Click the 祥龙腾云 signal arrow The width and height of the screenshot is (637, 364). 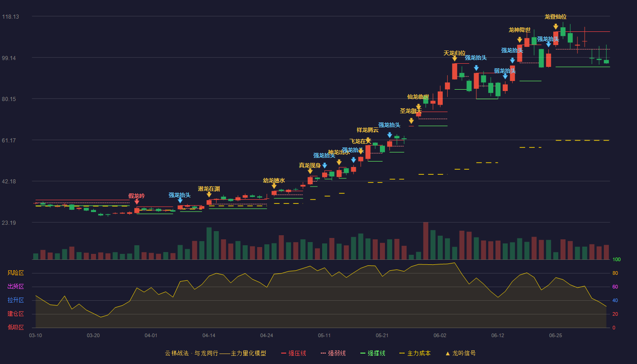(368, 140)
